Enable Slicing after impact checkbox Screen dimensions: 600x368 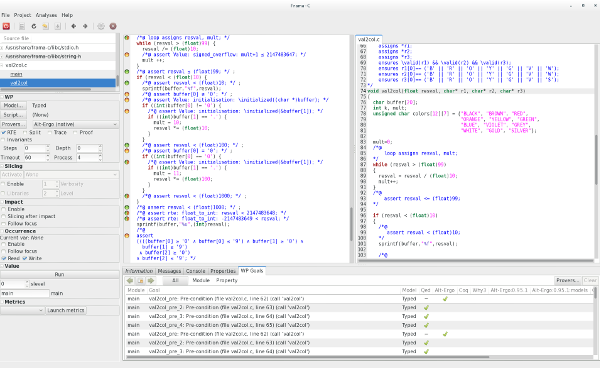coord(4,217)
